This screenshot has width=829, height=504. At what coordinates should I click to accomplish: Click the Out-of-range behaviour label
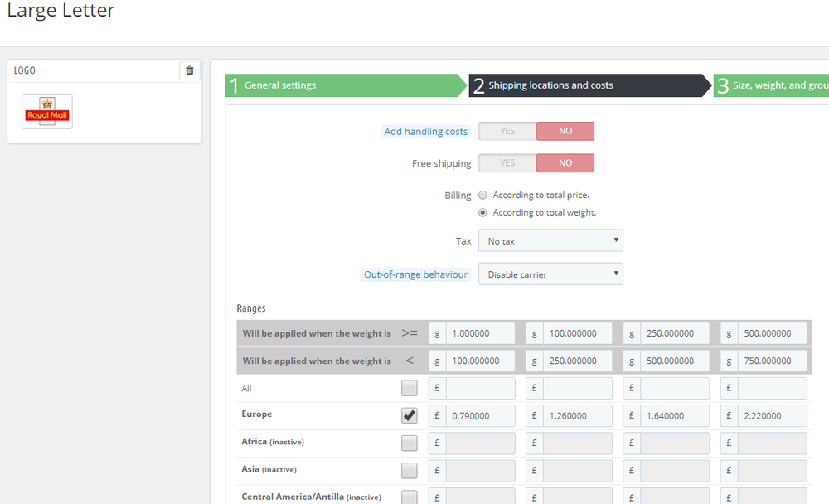click(x=415, y=274)
